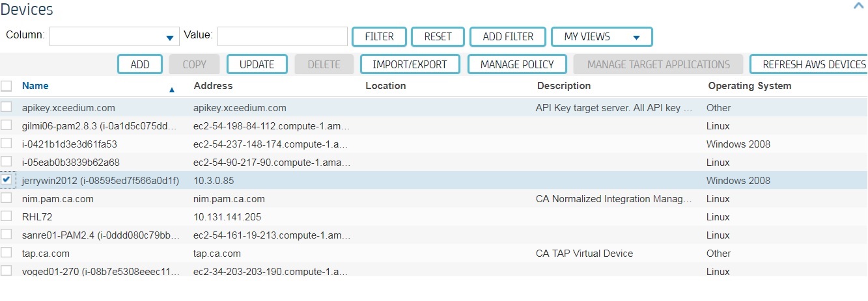Image resolution: width=868 pixels, height=301 pixels.
Task: Toggle the select-all header checkbox
Action: (x=7, y=86)
